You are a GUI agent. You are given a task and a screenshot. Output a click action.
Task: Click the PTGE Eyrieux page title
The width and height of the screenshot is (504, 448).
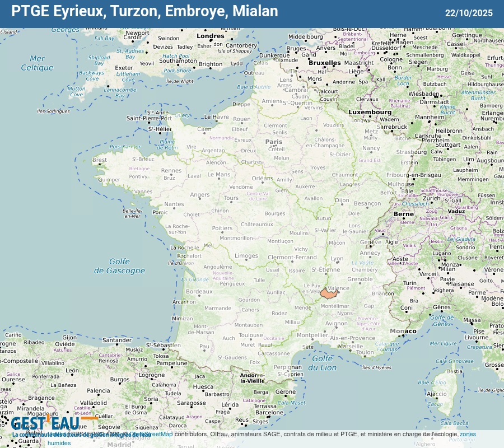[x=144, y=12]
